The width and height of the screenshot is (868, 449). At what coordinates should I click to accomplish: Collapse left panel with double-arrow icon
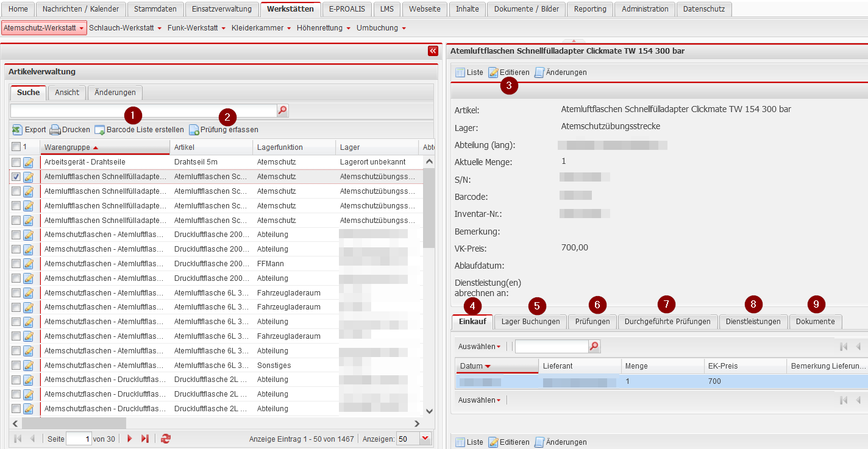tap(433, 51)
